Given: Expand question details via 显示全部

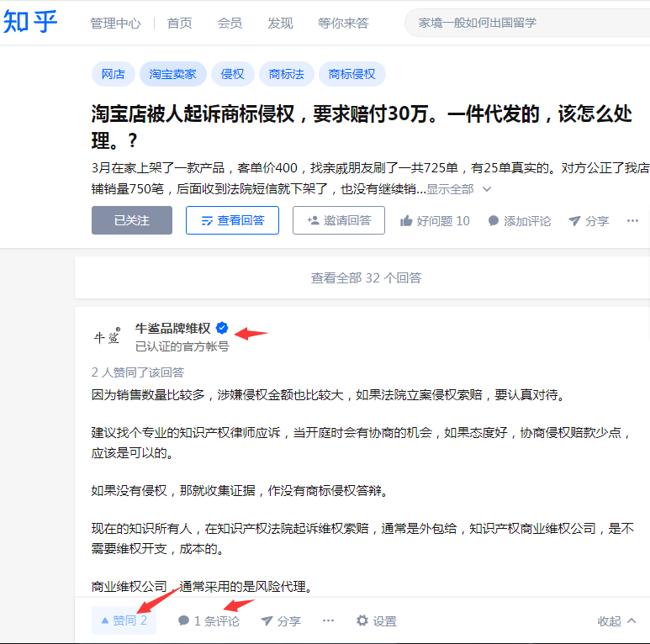Looking at the screenshot, I should point(458,189).
